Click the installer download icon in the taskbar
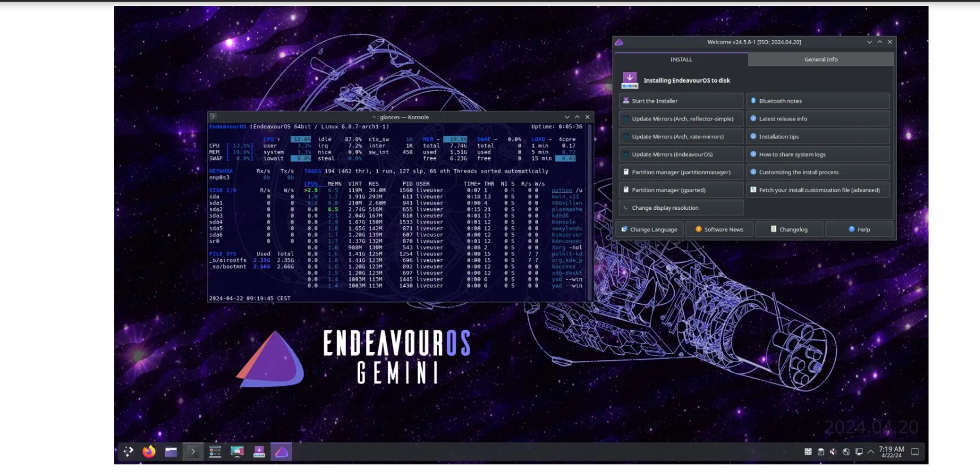This screenshot has width=980, height=474. pos(259,451)
